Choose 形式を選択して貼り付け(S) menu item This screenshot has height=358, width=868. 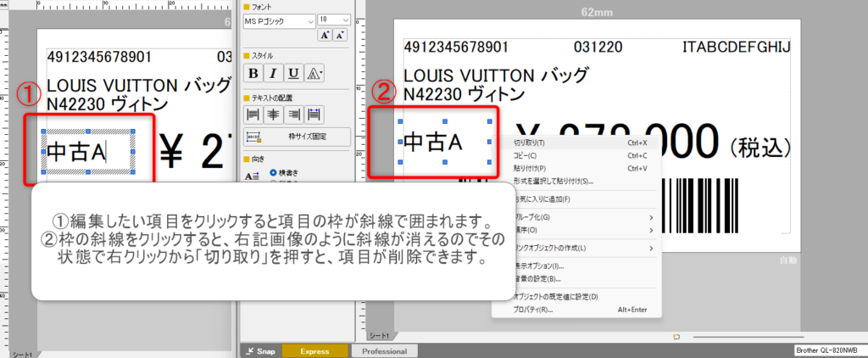coord(576,182)
